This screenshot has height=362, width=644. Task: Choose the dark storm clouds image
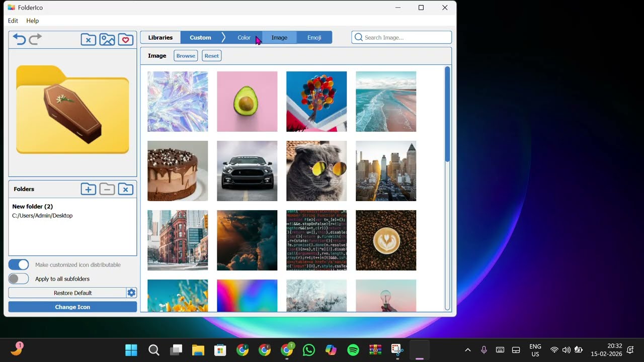pos(247,240)
